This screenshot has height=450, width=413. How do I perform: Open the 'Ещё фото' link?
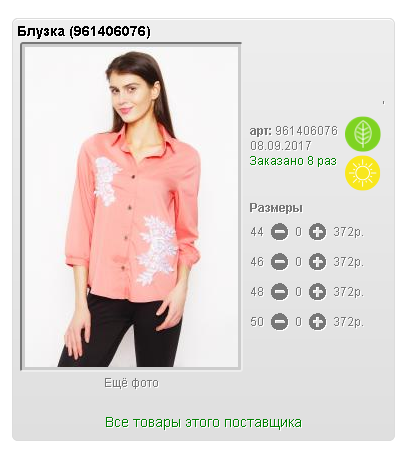(131, 383)
